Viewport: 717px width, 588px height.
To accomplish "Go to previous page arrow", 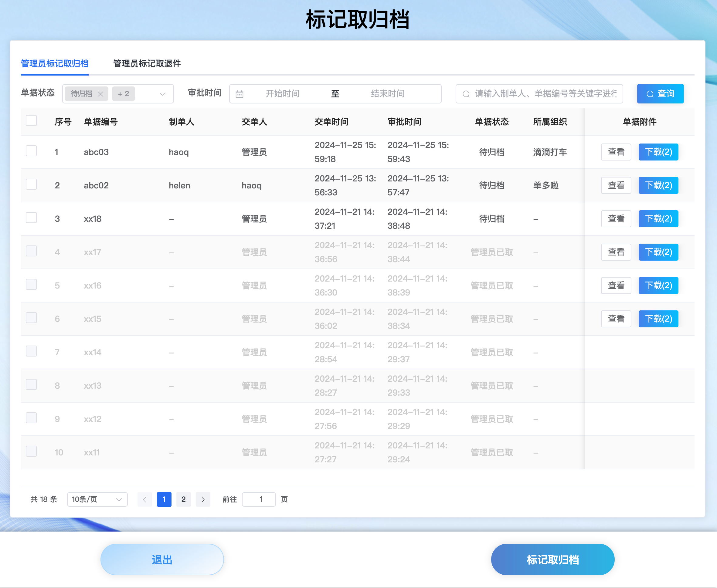I will pos(144,500).
